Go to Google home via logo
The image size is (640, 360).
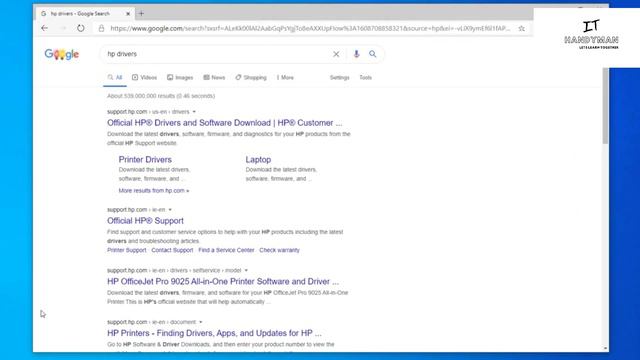pyautogui.click(x=62, y=54)
